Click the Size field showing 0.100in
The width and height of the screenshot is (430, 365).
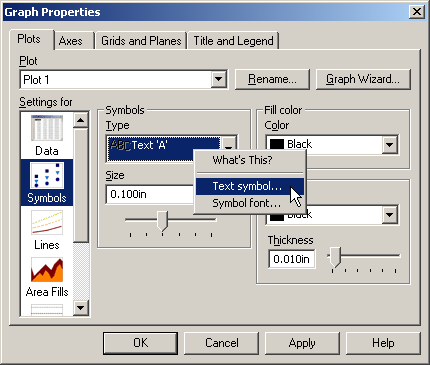click(150, 194)
